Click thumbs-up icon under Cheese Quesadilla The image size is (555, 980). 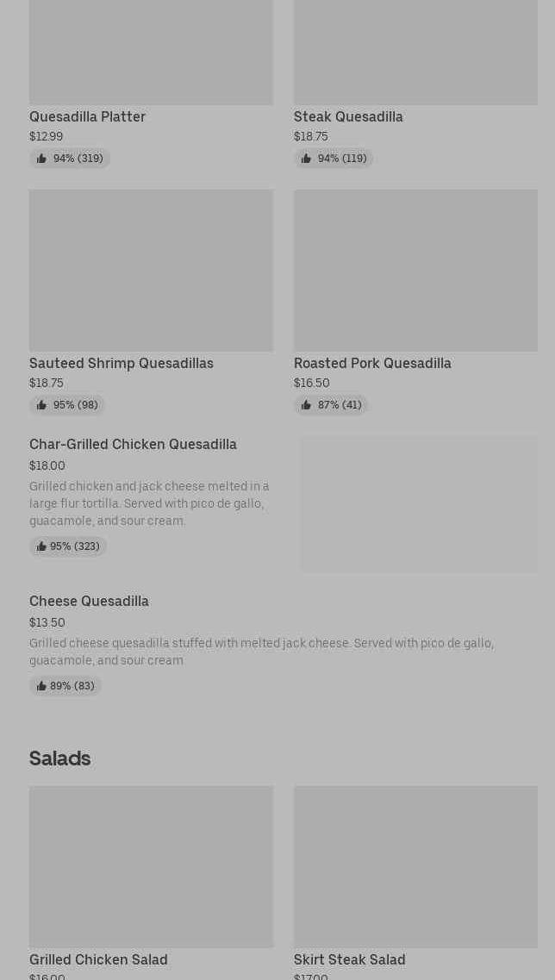click(x=41, y=686)
